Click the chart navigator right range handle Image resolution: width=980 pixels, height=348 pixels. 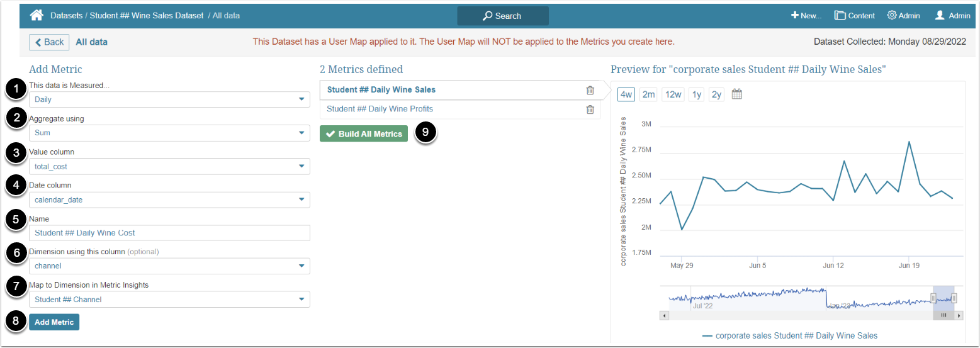coord(954,298)
